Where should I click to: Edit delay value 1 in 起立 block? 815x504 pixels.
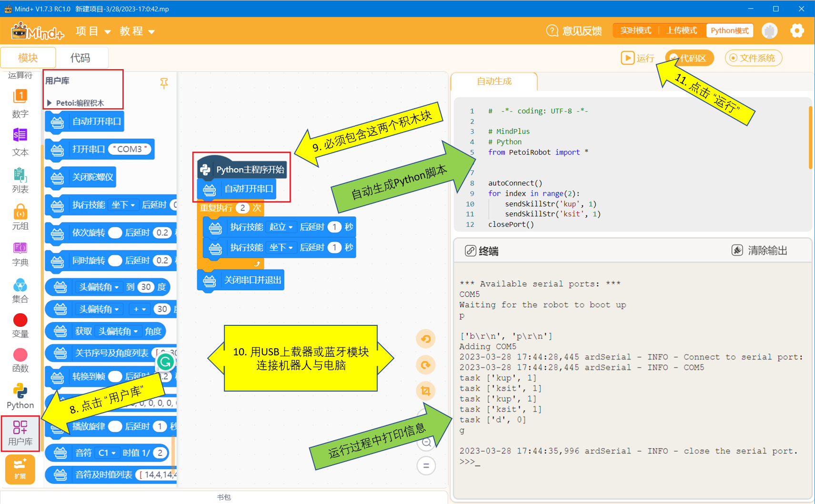coord(334,227)
